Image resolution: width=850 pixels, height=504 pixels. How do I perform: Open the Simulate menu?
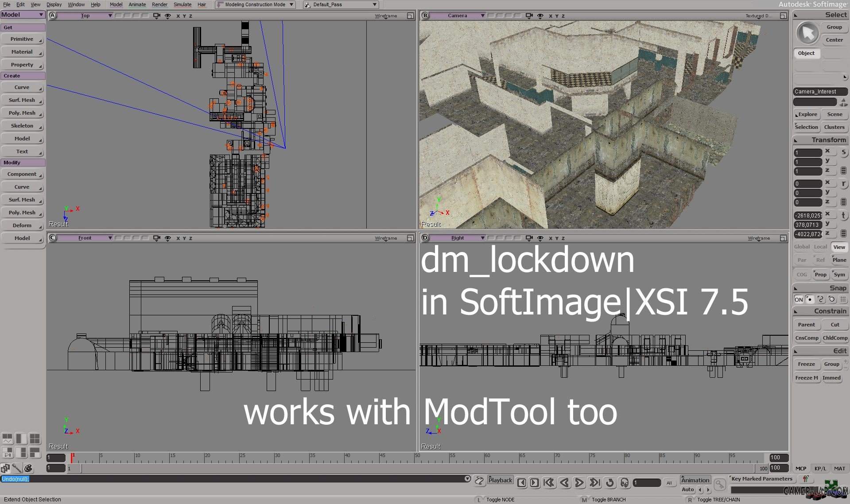[x=182, y=4]
